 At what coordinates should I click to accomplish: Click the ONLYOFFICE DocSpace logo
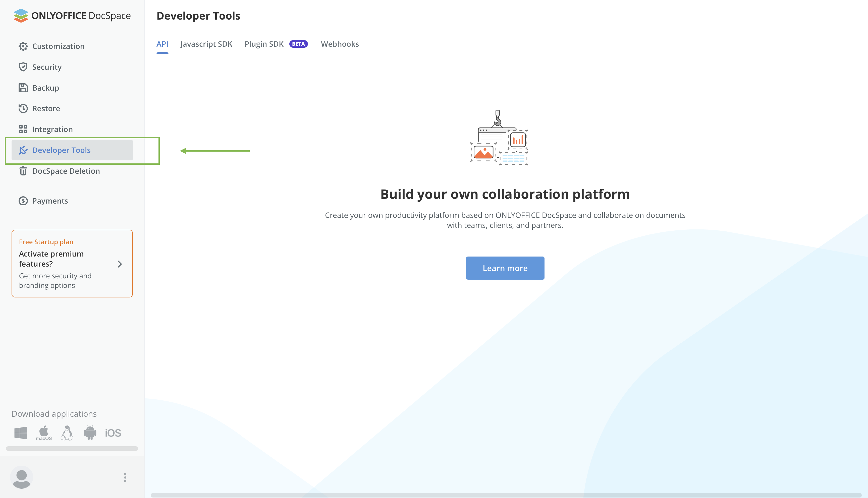72,16
